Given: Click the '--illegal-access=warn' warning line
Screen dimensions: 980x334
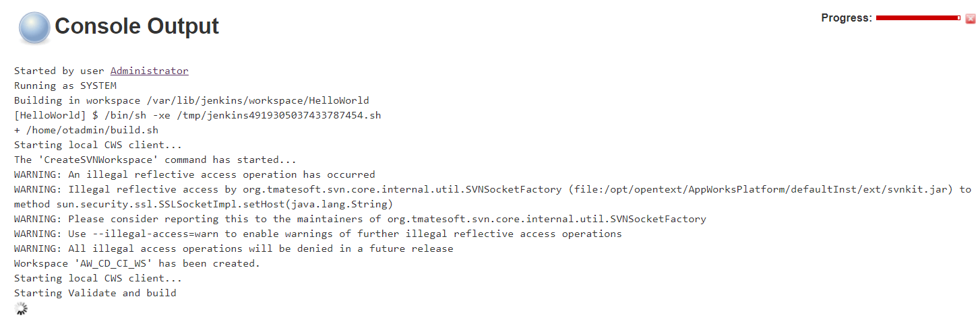Looking at the screenshot, I should 317,234.
